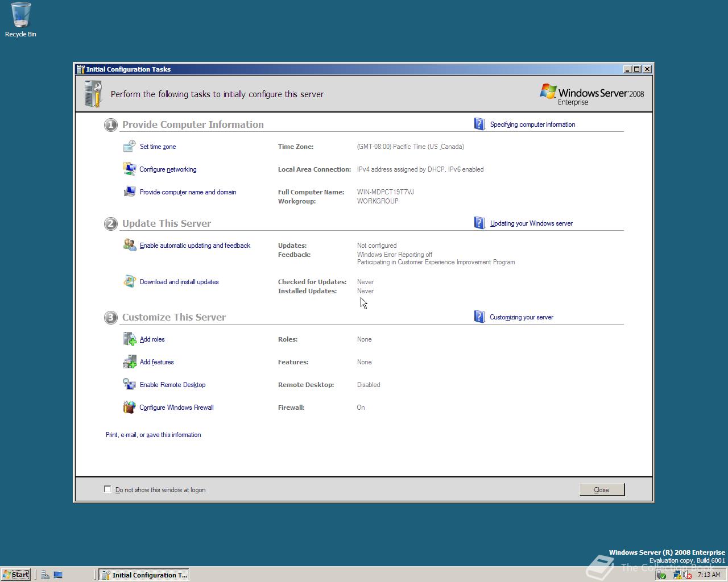728x582 pixels.
Task: Click the Add roles icon
Action: [x=130, y=339]
